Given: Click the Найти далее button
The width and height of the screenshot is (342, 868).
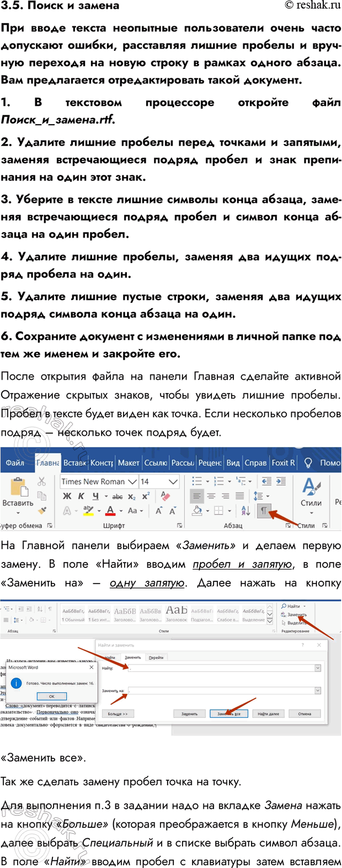Looking at the screenshot, I should point(269,714).
